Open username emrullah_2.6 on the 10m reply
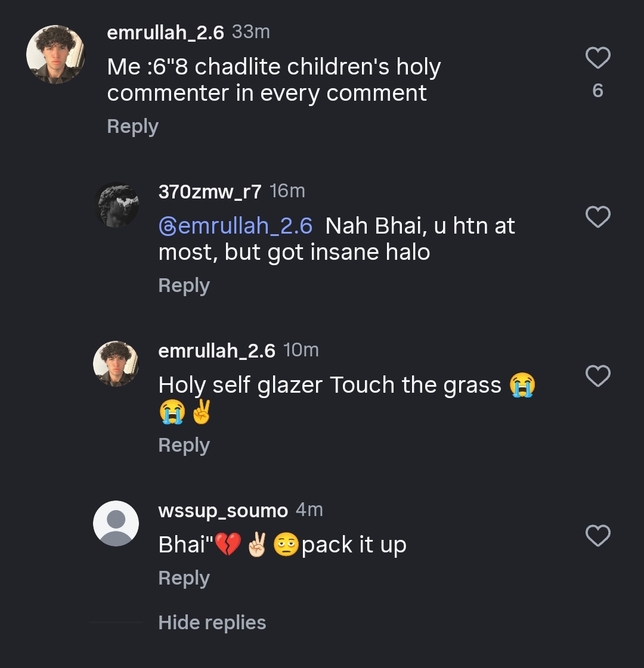 (x=216, y=351)
